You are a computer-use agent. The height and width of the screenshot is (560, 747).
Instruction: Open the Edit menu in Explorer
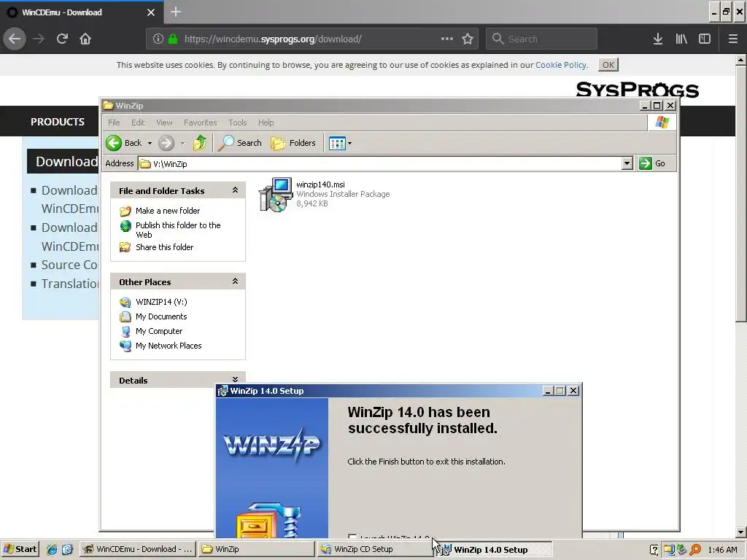(x=138, y=122)
